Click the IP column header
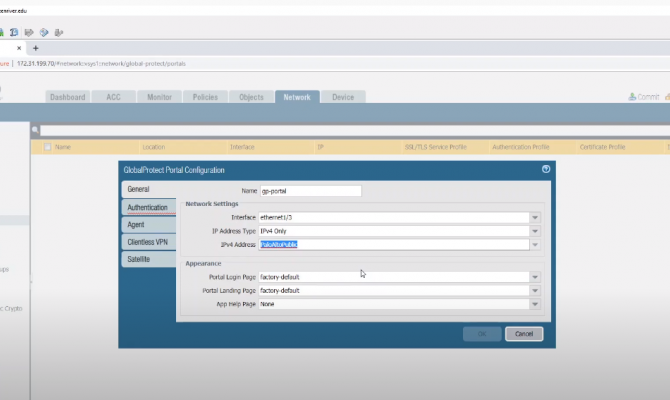The width and height of the screenshot is (670, 400). 320,147
